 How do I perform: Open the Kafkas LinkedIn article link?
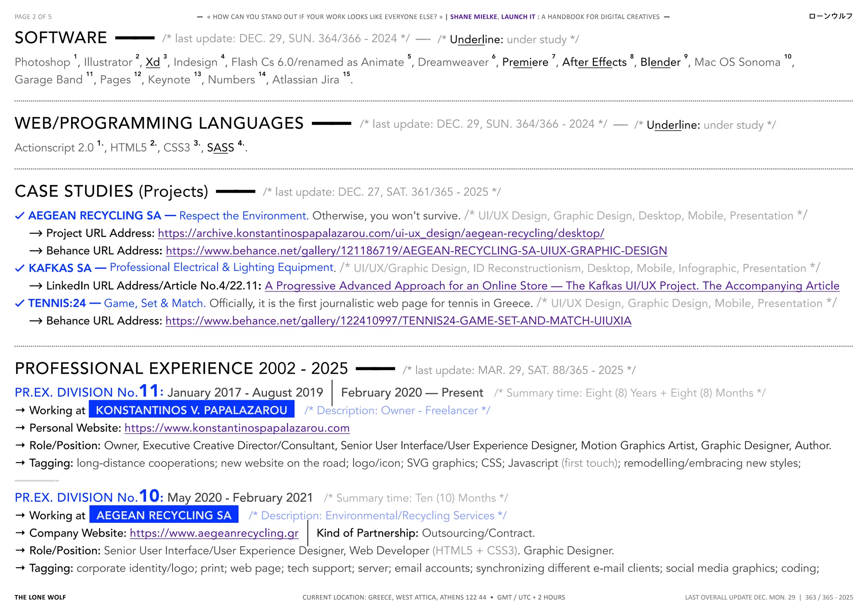pos(552,286)
